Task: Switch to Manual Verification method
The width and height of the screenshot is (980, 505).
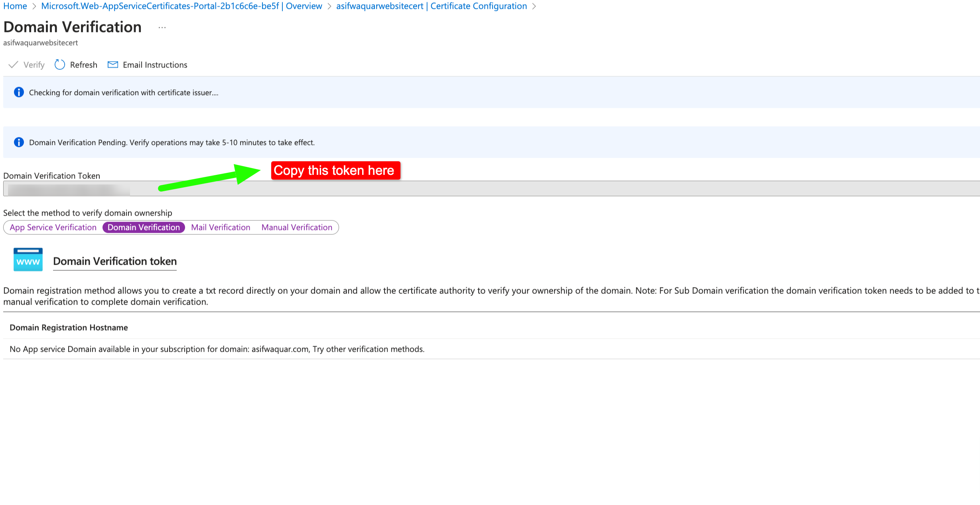Action: coord(297,227)
